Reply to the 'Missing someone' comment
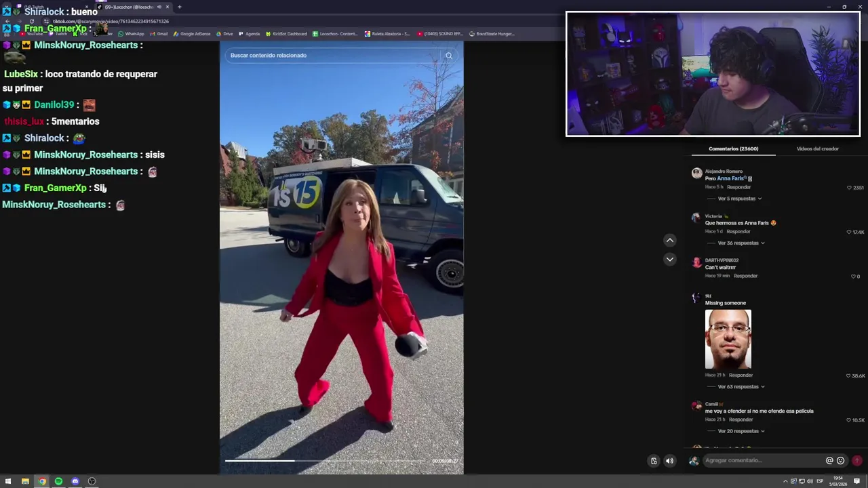Image resolution: width=868 pixels, height=488 pixels. point(741,375)
